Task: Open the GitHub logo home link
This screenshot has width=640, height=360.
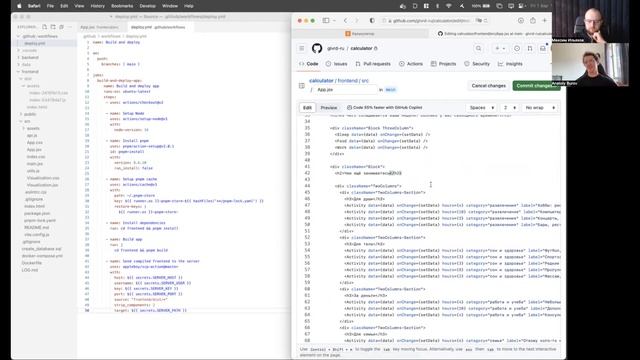Action: (317, 48)
